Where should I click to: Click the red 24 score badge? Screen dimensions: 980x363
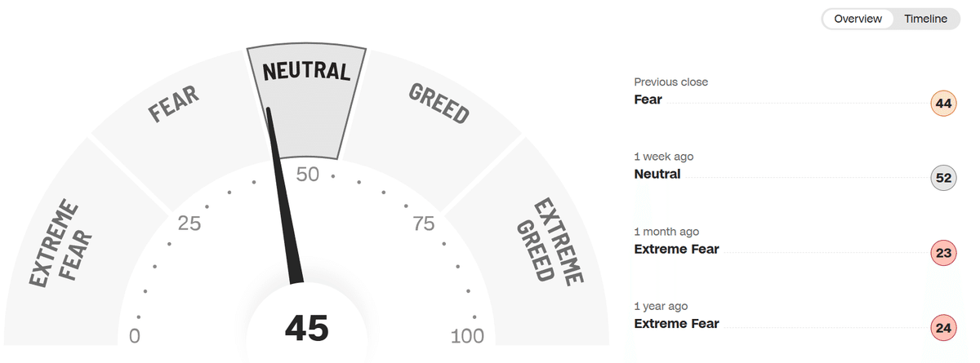coord(943,328)
